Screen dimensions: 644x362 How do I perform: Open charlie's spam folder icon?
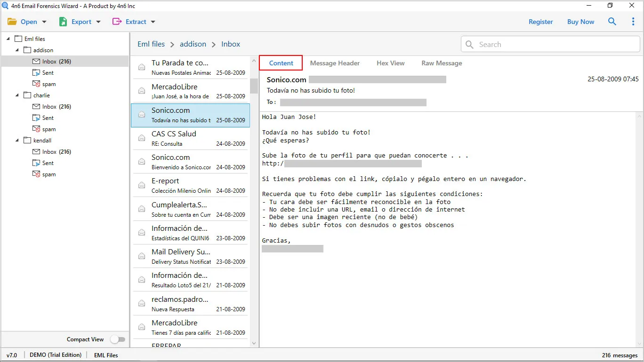click(36, 129)
